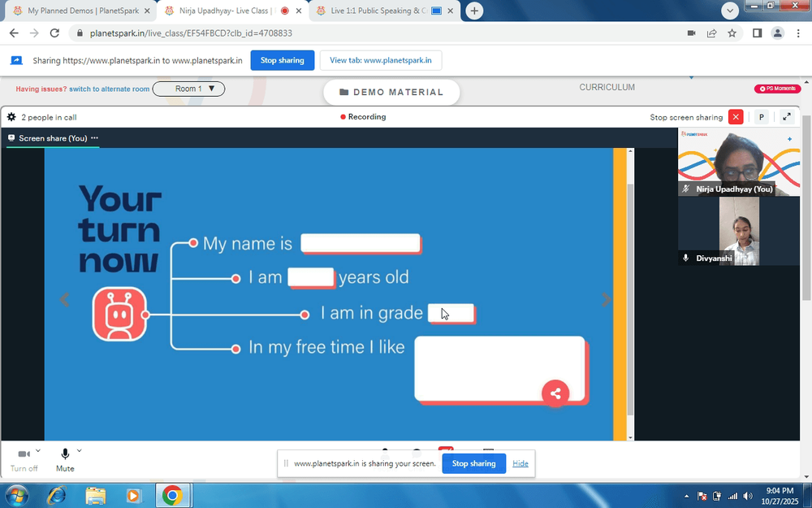Expand microphone options chevron
The width and height of the screenshot is (812, 508).
coord(80,450)
